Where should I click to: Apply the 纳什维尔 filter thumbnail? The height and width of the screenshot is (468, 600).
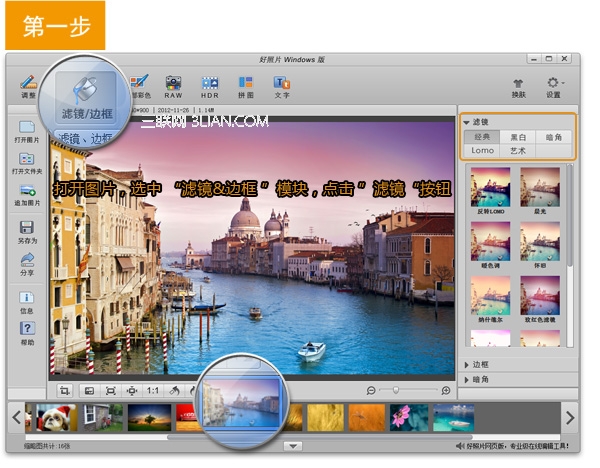pyautogui.click(x=490, y=296)
